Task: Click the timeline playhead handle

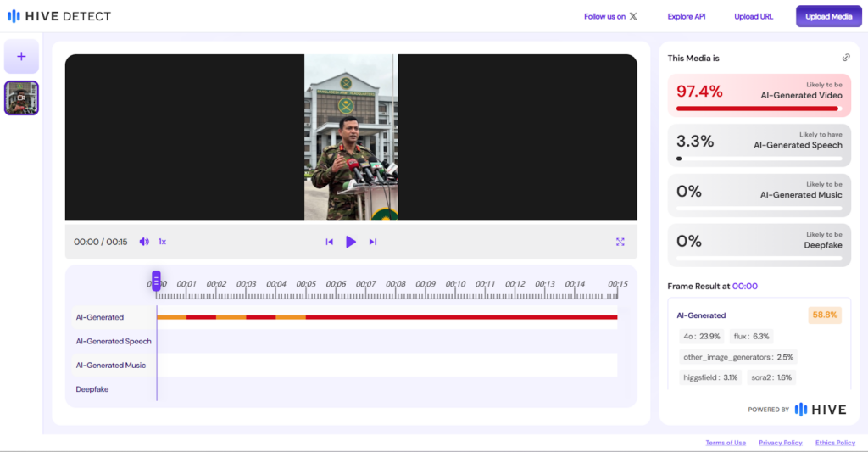Action: 156,281
